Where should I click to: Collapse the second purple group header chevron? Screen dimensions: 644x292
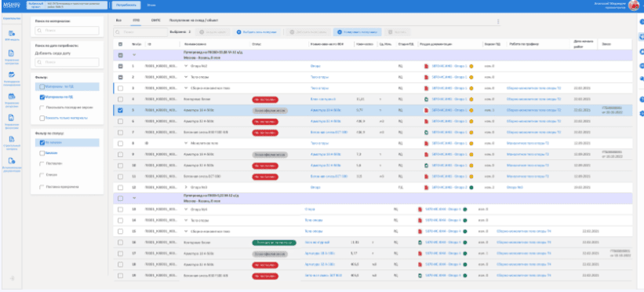pos(134,199)
